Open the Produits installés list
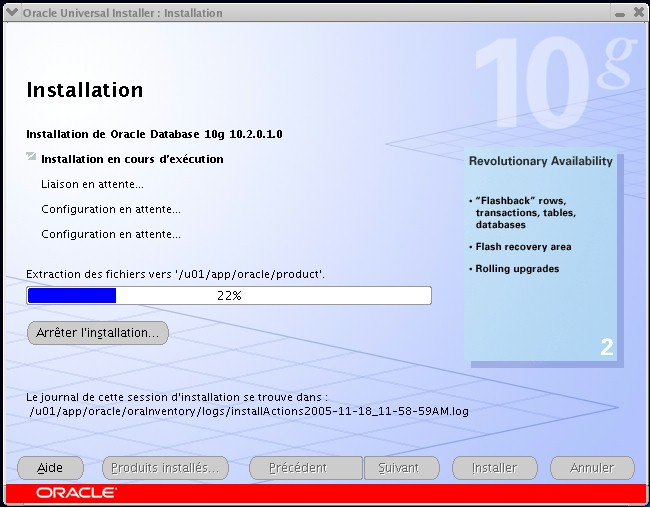The height and width of the screenshot is (508, 650). (165, 468)
